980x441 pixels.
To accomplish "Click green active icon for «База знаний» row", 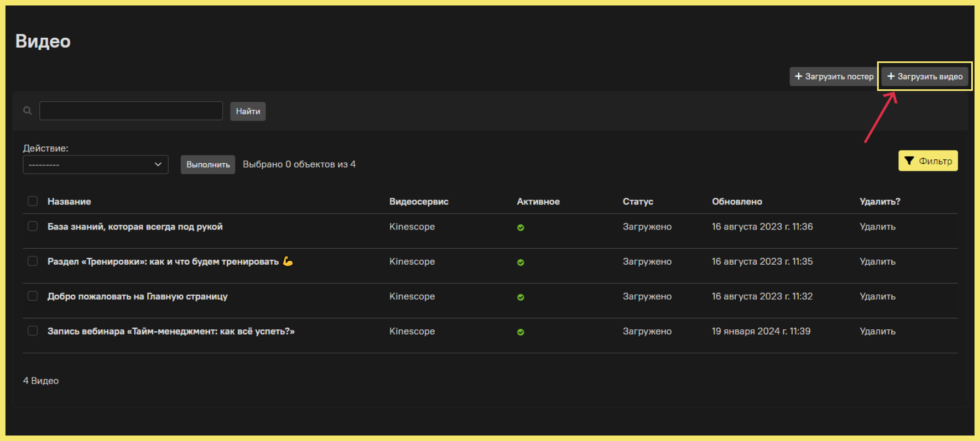I will 521,227.
